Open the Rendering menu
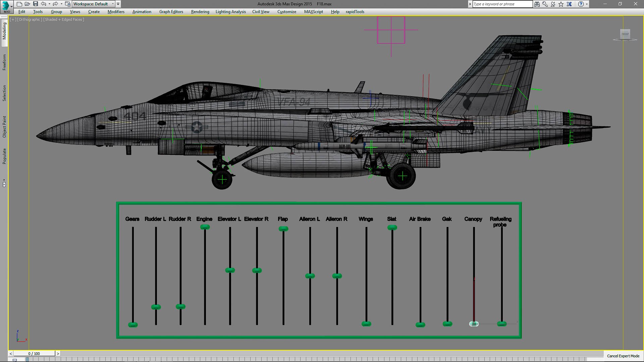The width and height of the screenshot is (644, 362). click(200, 12)
